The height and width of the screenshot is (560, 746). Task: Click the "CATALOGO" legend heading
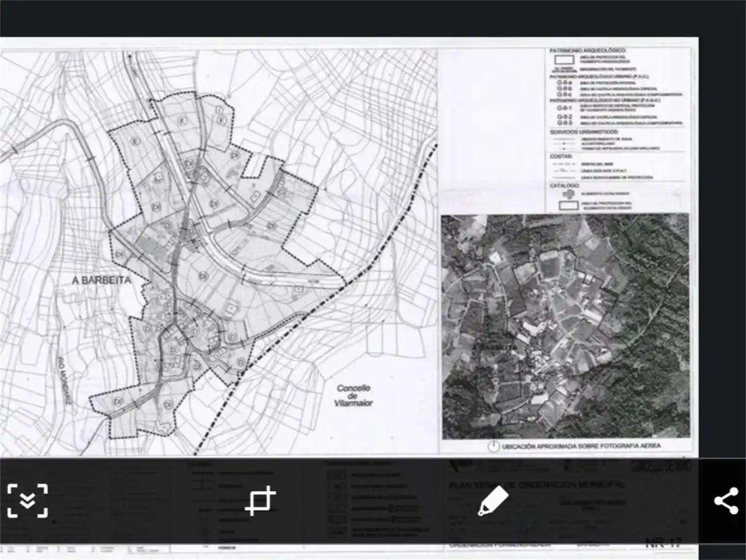(x=565, y=186)
